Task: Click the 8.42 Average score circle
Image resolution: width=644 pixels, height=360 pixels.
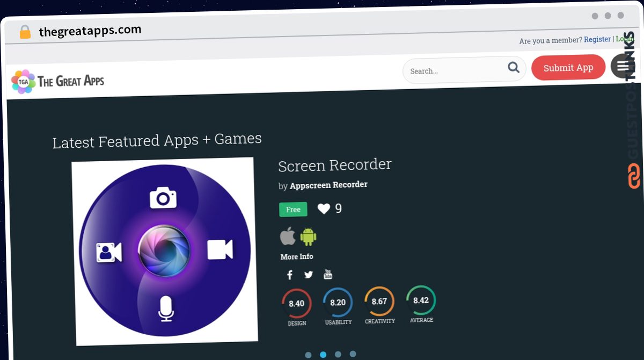Action: click(421, 300)
